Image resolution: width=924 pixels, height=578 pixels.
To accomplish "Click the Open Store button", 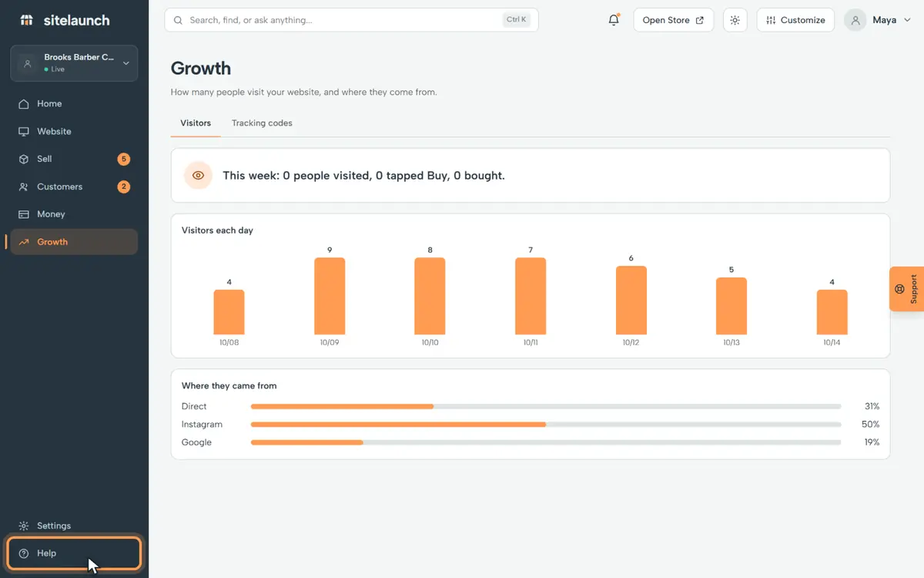I will click(x=673, y=20).
